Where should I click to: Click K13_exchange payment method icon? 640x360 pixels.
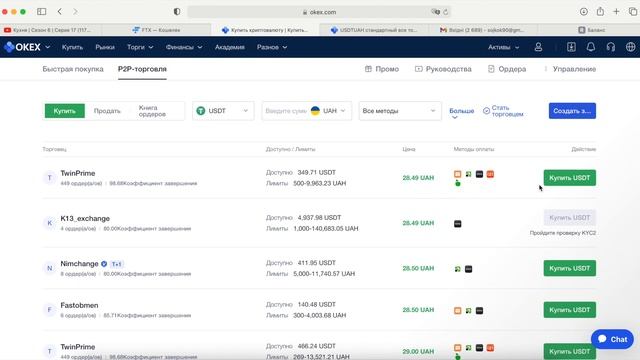click(x=458, y=224)
